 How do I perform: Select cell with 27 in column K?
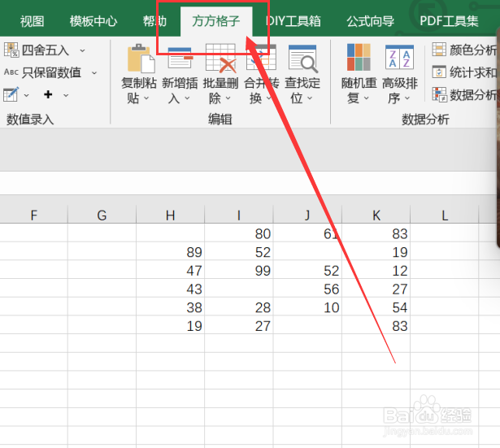click(x=376, y=289)
